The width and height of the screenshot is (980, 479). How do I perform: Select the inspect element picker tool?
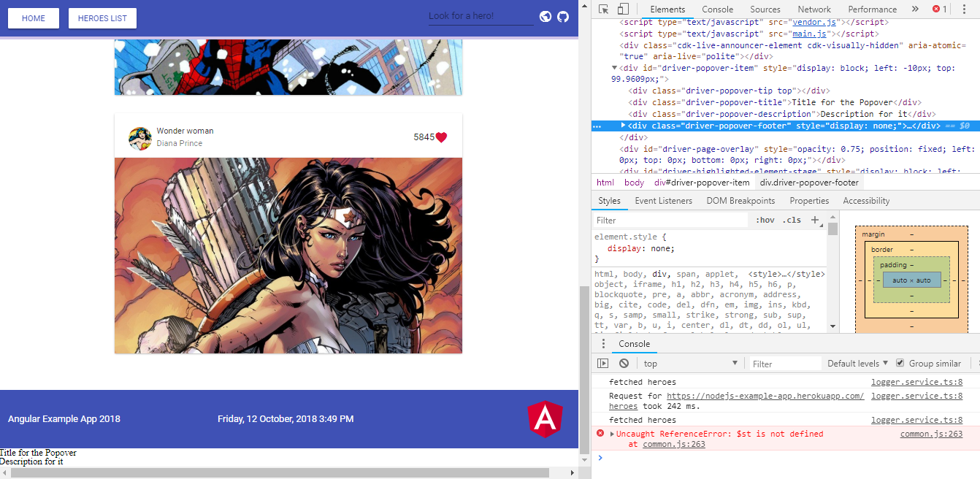point(604,9)
